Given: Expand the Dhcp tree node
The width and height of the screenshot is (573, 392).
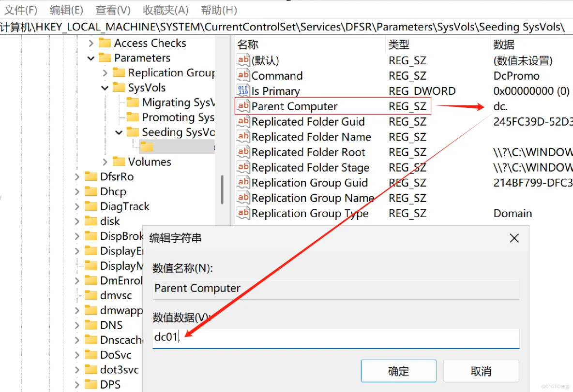Looking at the screenshot, I should click(x=77, y=191).
